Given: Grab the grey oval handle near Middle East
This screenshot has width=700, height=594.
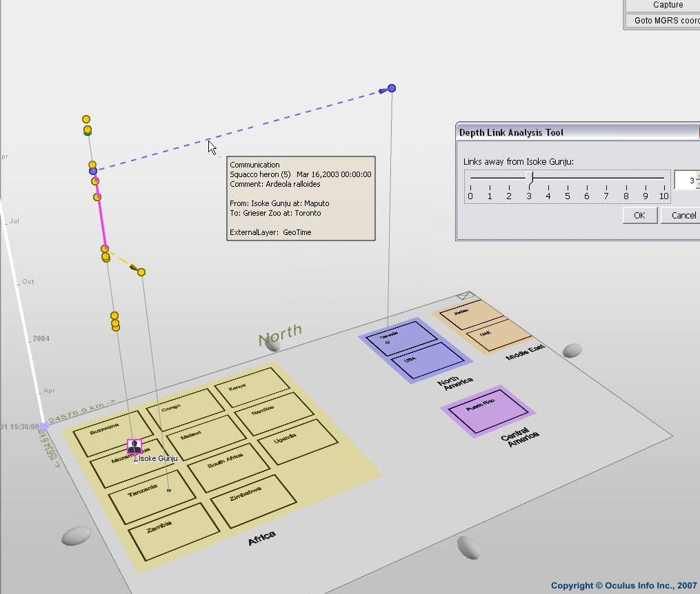Looking at the screenshot, I should [572, 351].
